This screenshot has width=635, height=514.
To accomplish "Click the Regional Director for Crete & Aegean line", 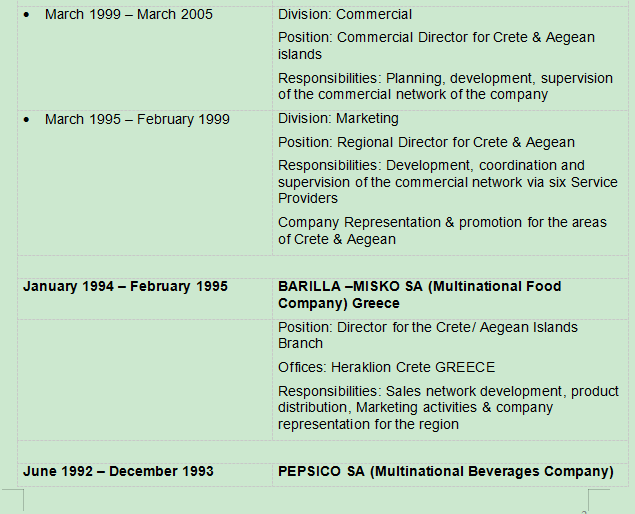I will (426, 142).
